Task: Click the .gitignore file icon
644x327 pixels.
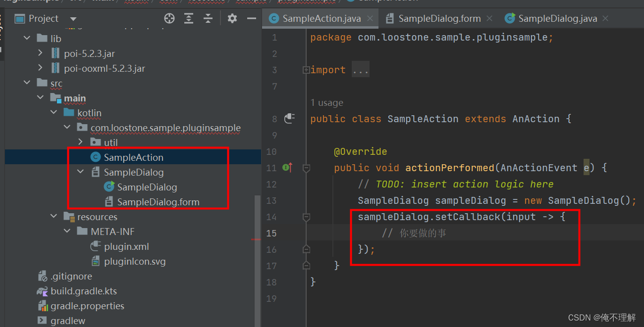Action: [43, 276]
